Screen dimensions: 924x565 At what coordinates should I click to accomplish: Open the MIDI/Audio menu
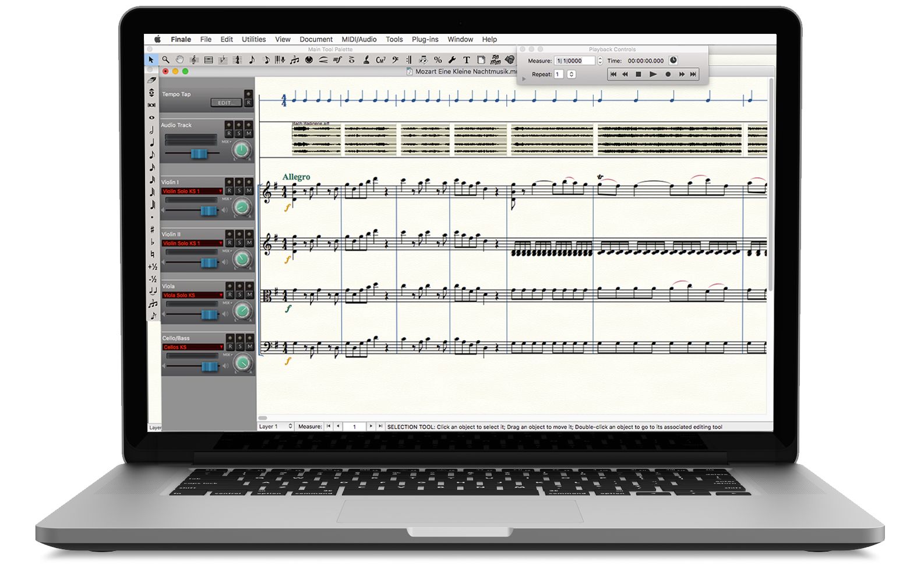pyautogui.click(x=359, y=39)
